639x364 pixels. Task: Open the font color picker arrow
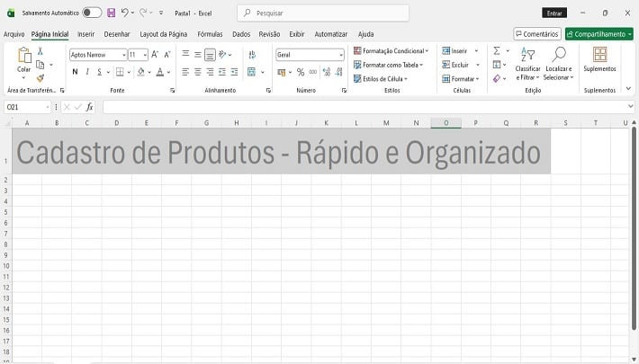click(x=169, y=72)
